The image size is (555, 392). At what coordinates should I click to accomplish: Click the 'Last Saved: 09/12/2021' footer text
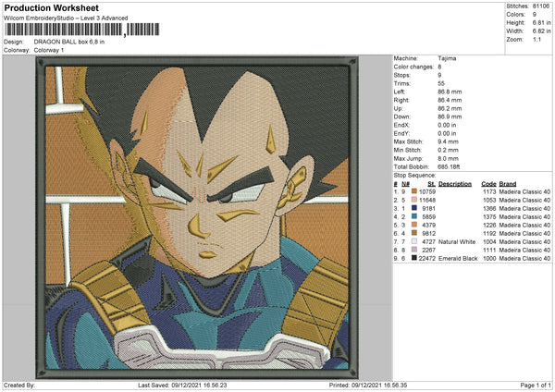(182, 385)
